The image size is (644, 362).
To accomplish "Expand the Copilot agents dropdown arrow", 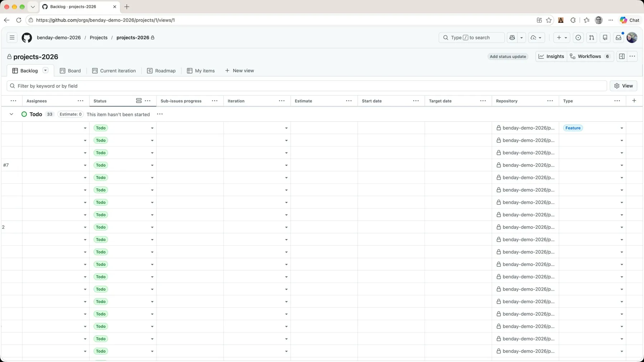I will tap(522, 38).
